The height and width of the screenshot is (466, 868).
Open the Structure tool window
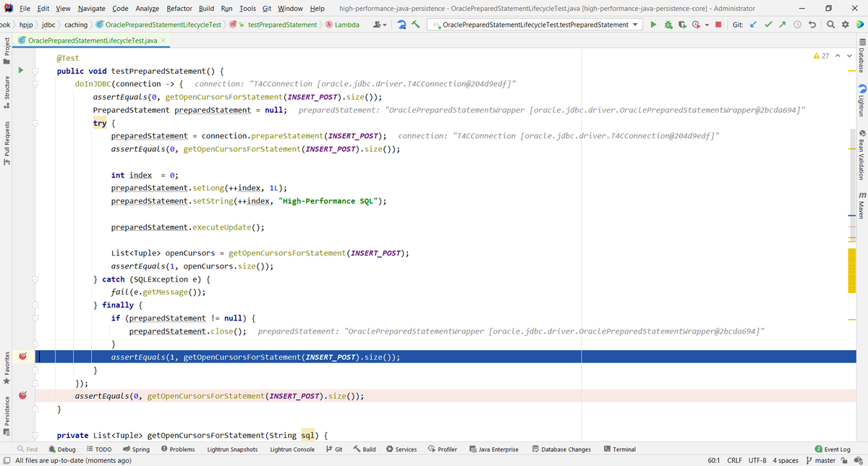(x=7, y=94)
